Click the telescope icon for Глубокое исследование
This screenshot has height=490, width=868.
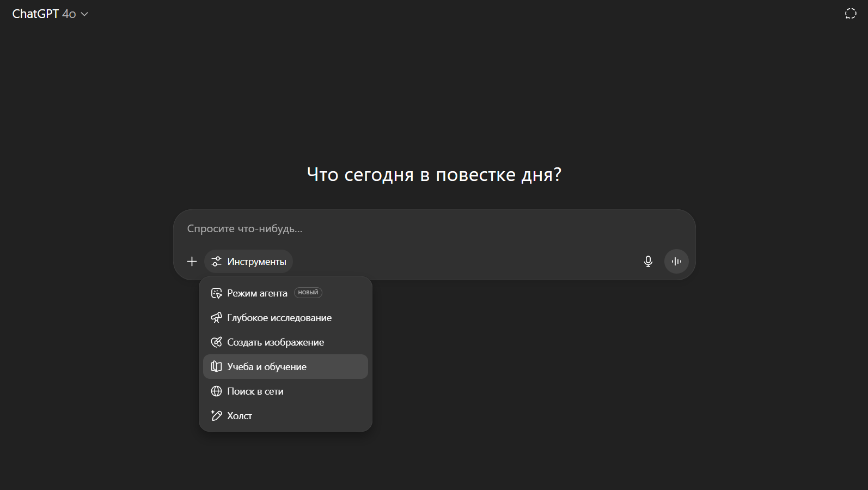216,318
